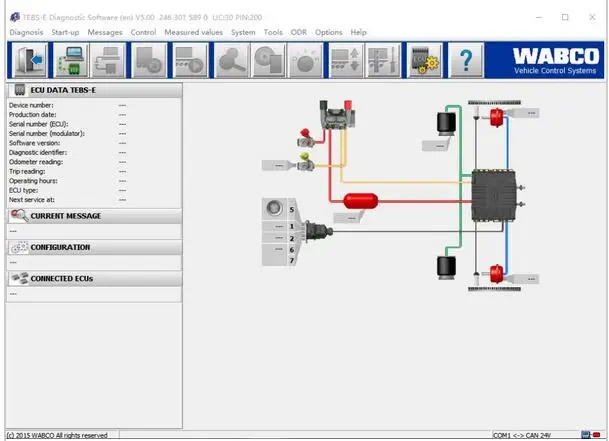609x441 pixels.
Task: Open the Help menu
Action: [358, 32]
